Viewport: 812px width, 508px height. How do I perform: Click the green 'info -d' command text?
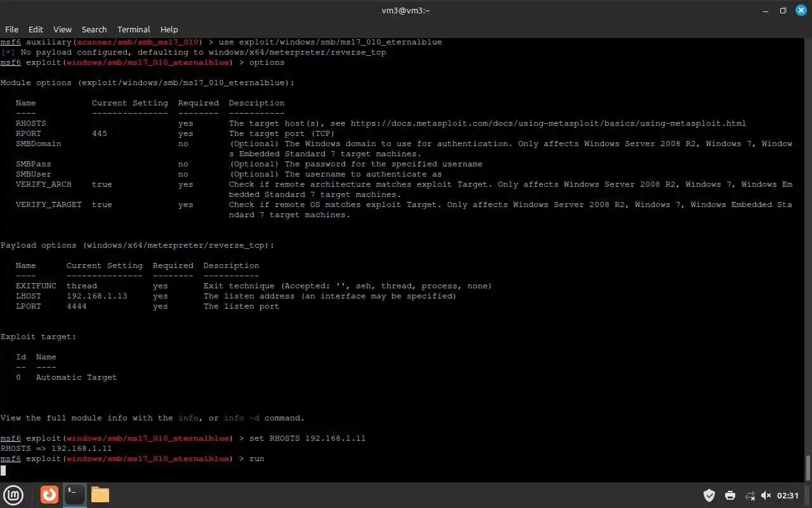(x=242, y=418)
